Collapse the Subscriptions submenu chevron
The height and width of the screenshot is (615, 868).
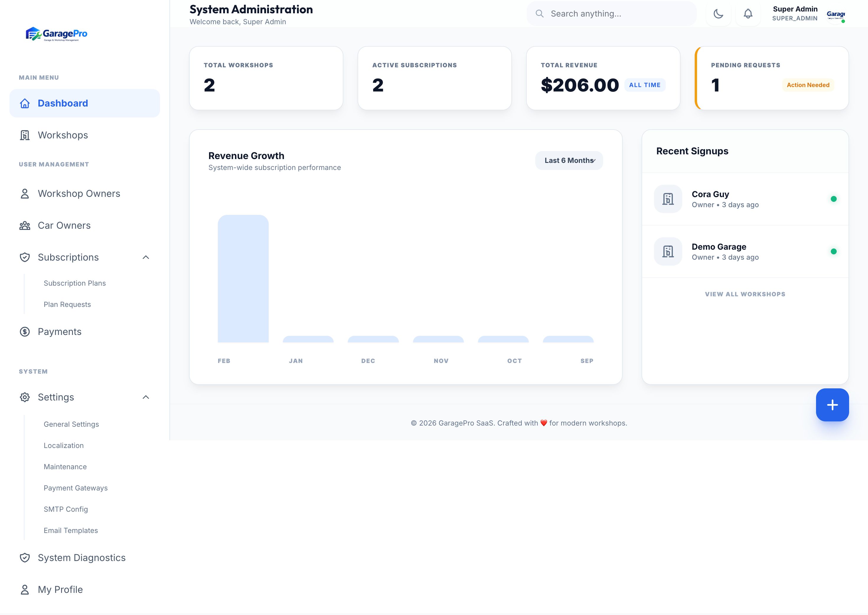146,258
